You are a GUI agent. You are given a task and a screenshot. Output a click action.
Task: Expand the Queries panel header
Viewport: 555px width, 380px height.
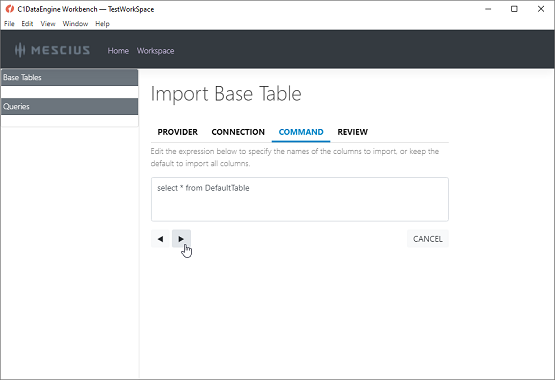point(69,106)
